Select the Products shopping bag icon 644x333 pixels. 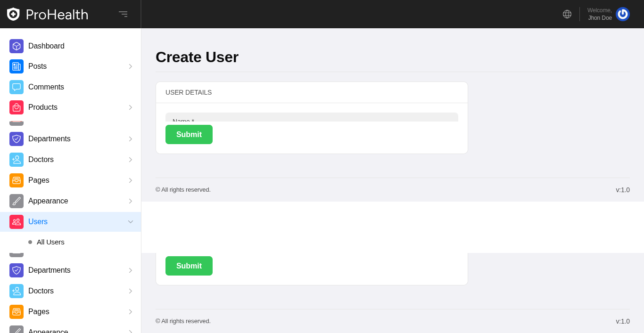click(x=17, y=107)
